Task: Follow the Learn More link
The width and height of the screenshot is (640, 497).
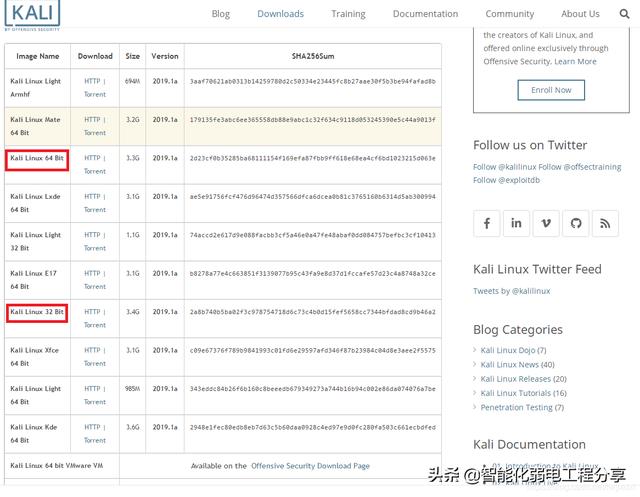Action: 575,62
